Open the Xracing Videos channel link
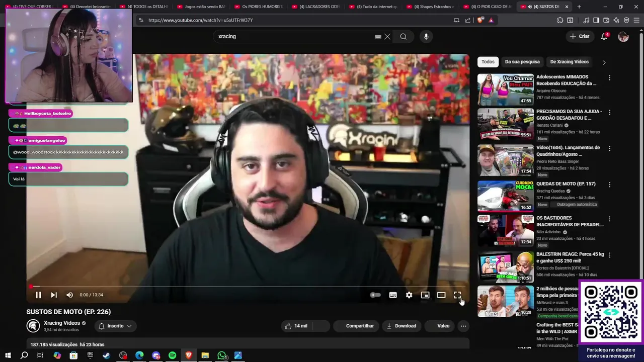The height and width of the screenshot is (362, 644). pos(62,323)
